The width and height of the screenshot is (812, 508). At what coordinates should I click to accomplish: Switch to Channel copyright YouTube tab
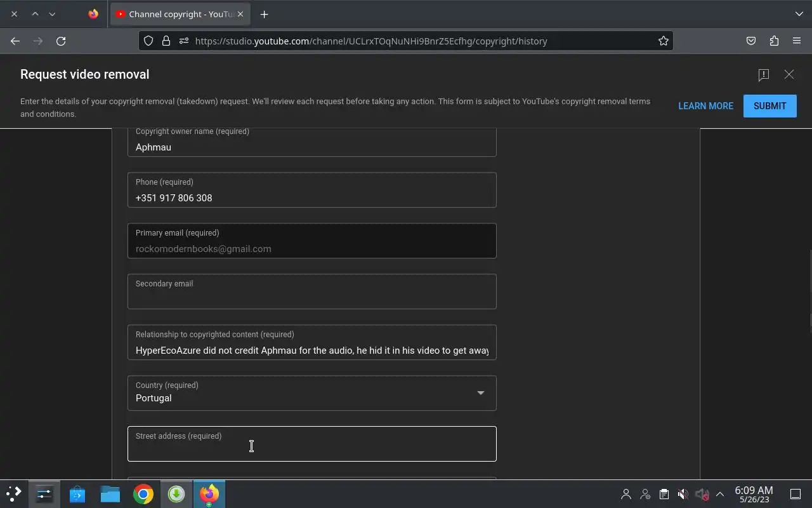coord(180,14)
